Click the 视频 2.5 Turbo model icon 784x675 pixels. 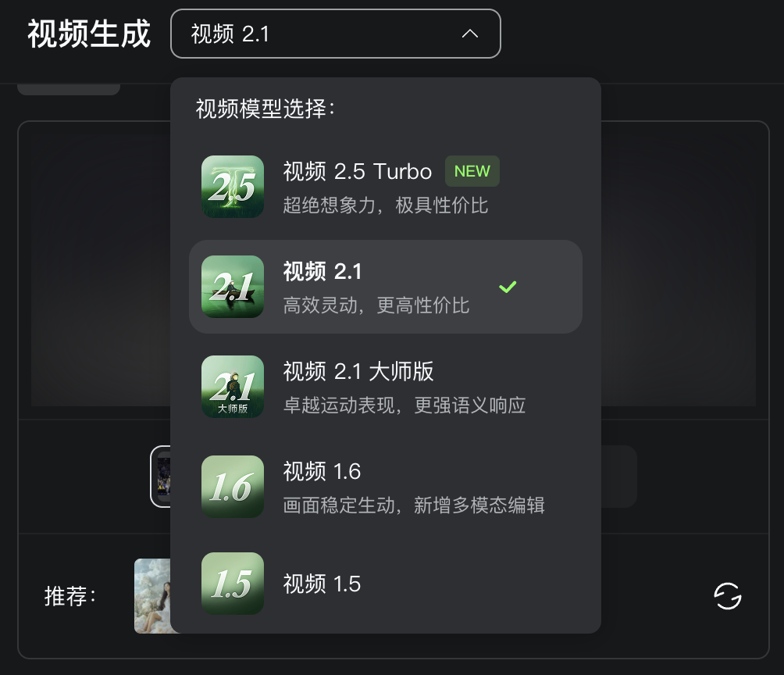[233, 187]
